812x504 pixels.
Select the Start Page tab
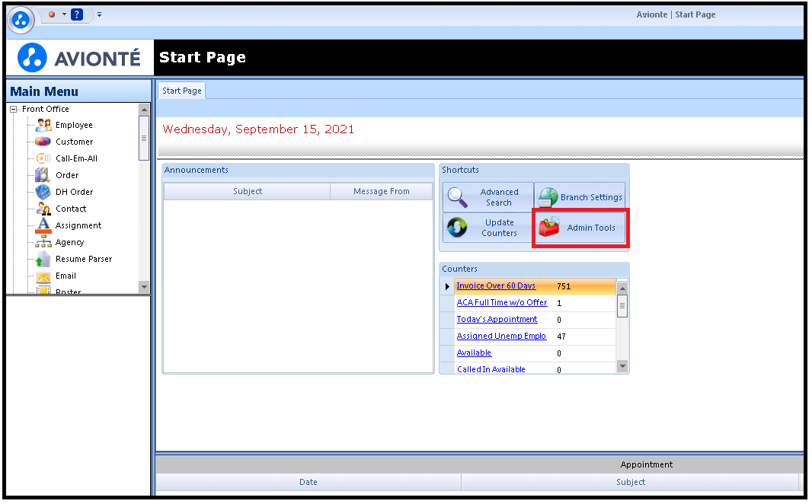pos(182,91)
